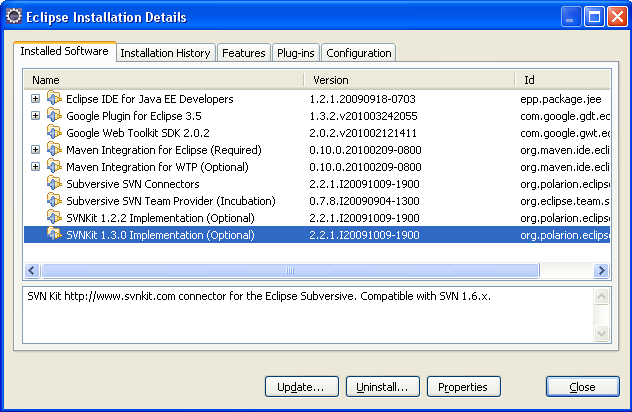632x412 pixels.
Task: Maximize the Eclipse Installation Details window
Action: (x=594, y=17)
